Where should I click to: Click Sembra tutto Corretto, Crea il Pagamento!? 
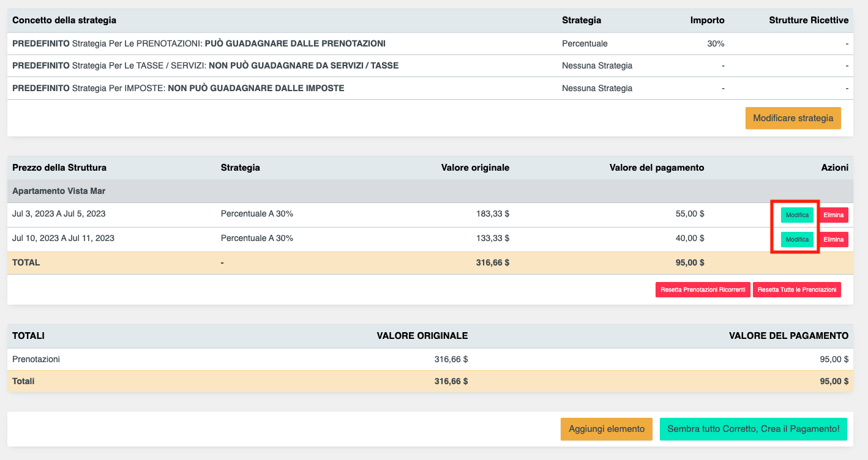(752, 429)
